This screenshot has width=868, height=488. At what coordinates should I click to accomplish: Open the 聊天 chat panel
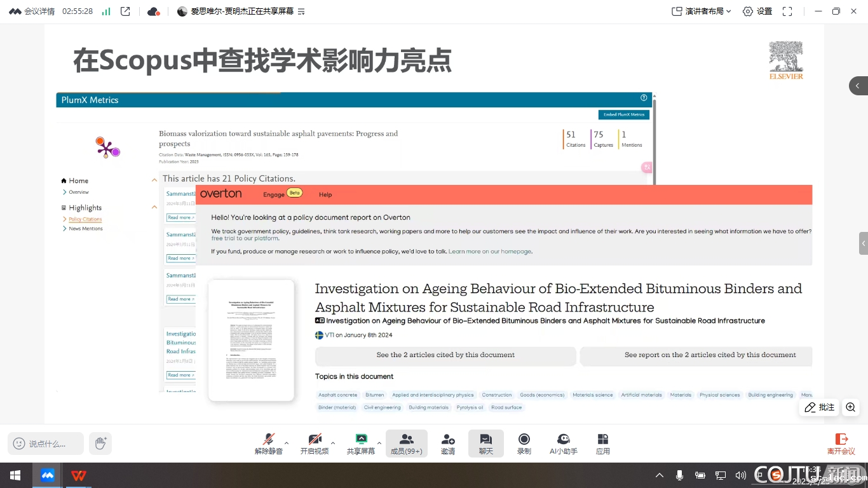click(486, 444)
